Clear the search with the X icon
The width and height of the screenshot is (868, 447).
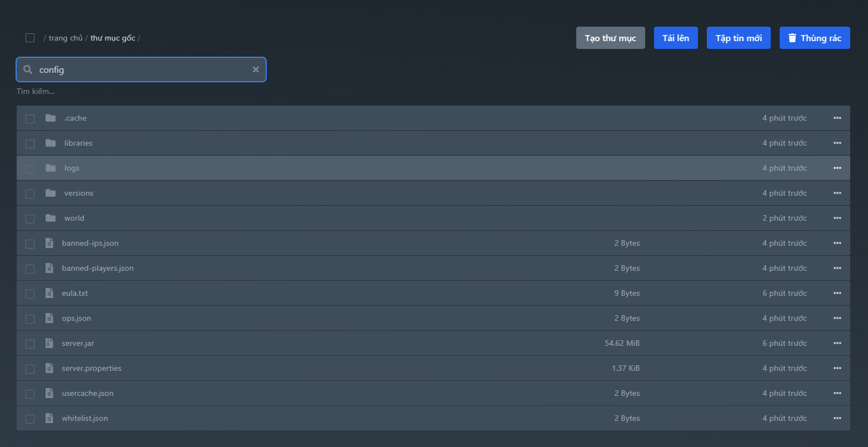pyautogui.click(x=256, y=69)
